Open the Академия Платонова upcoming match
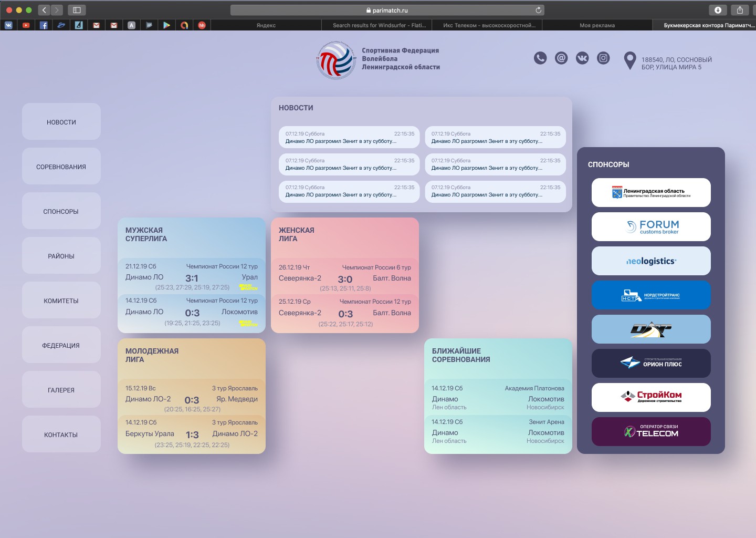This screenshot has width=756, height=538. coord(498,397)
